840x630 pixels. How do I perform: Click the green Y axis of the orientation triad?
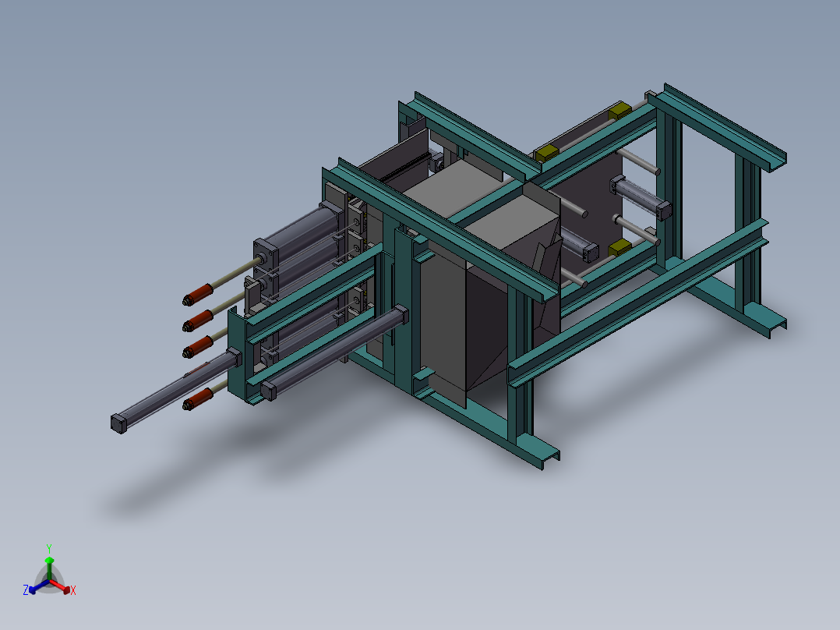pos(49,568)
